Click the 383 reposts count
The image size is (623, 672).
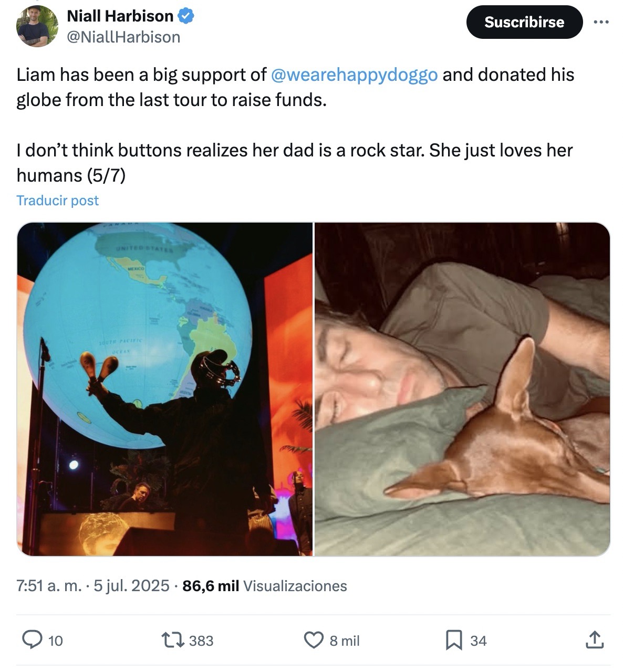[x=201, y=640]
